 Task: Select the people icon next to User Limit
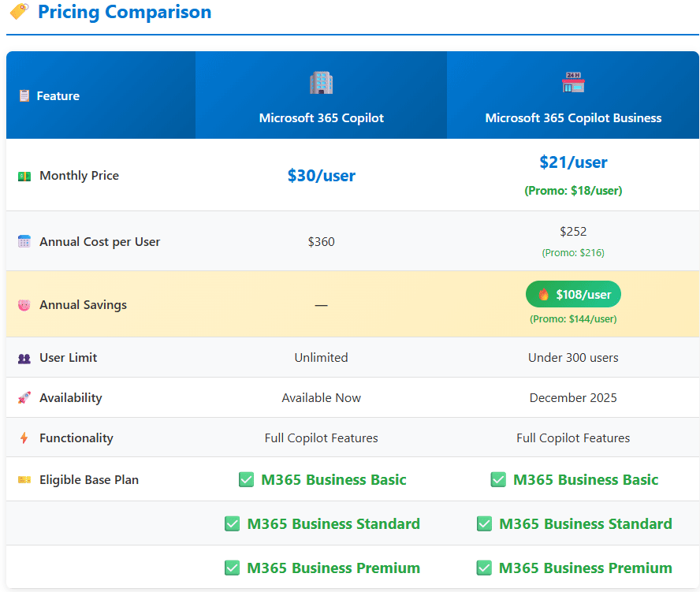[x=24, y=357]
